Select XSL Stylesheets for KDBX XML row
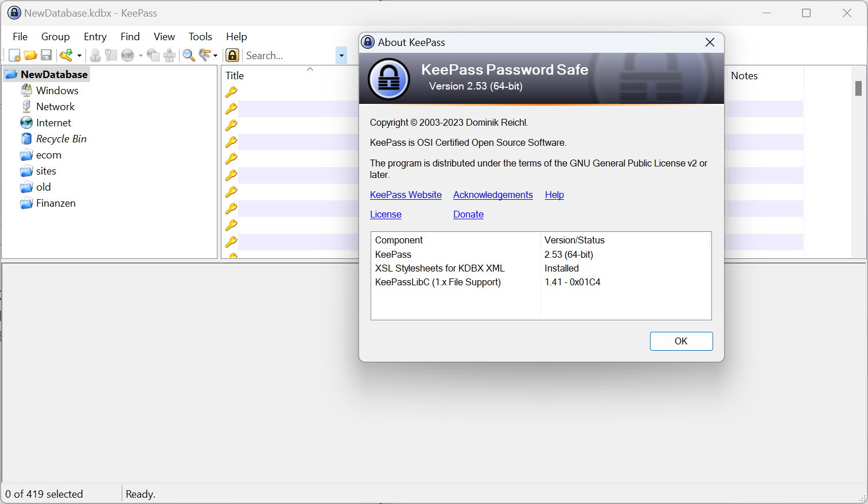This screenshot has height=504, width=868. (x=541, y=268)
